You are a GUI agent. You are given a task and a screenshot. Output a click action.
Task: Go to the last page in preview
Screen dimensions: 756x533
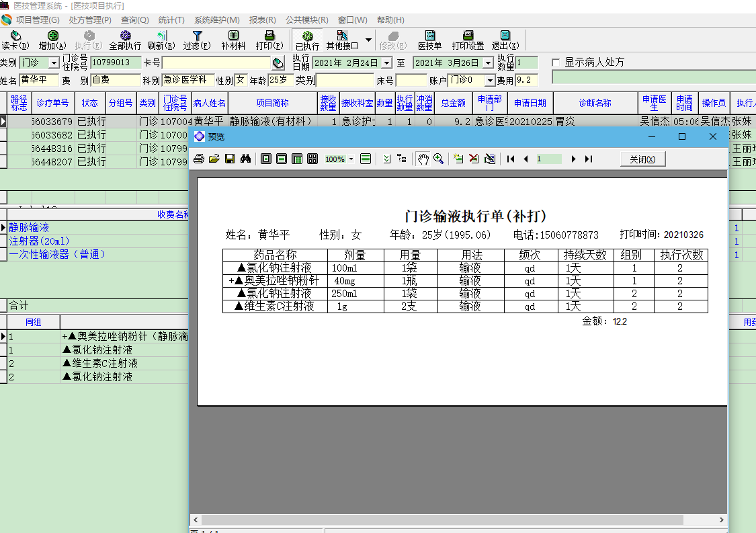(588, 159)
